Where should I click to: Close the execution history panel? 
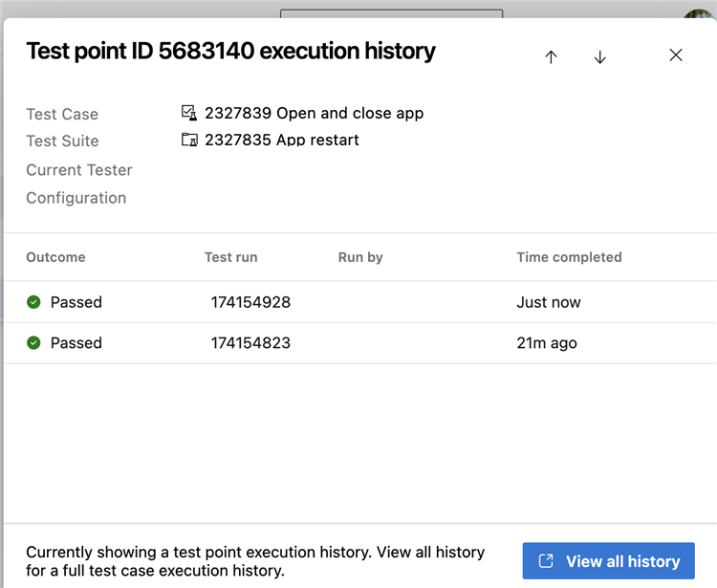pyautogui.click(x=675, y=55)
